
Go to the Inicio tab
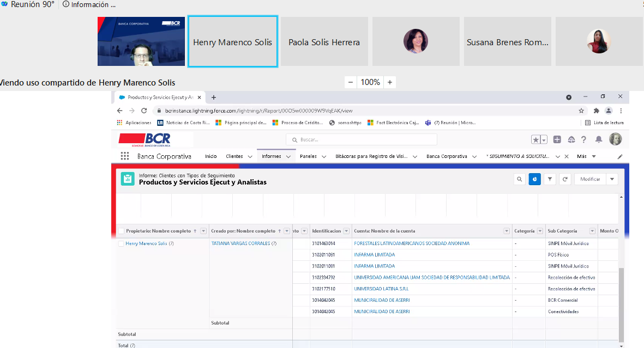[x=210, y=156]
